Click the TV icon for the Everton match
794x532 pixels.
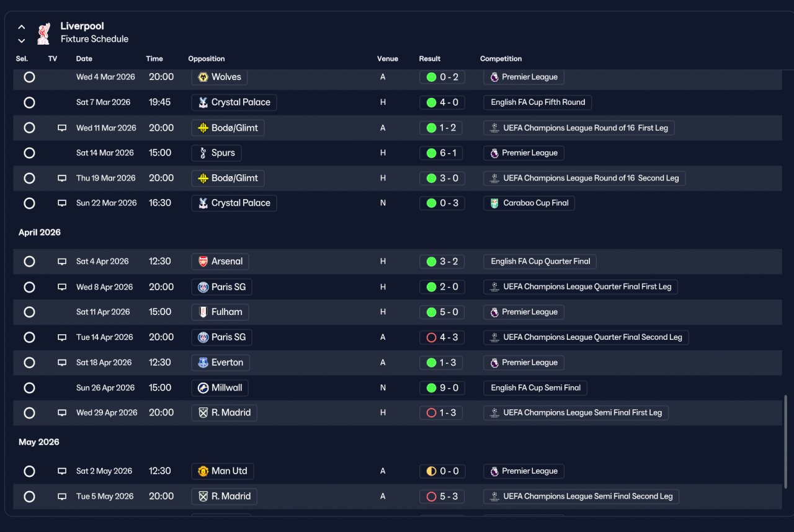pyautogui.click(x=62, y=362)
